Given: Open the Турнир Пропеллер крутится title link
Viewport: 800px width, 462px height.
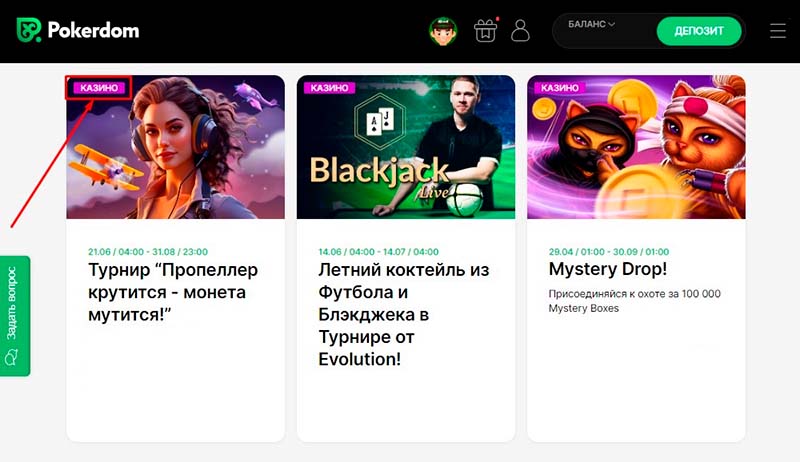Looking at the screenshot, I should (173, 292).
